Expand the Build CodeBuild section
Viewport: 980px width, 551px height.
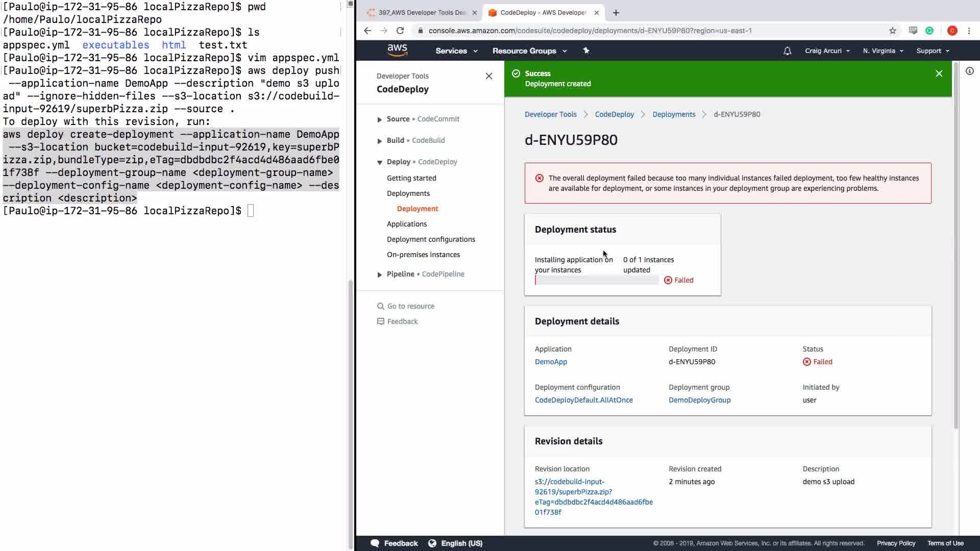point(379,141)
